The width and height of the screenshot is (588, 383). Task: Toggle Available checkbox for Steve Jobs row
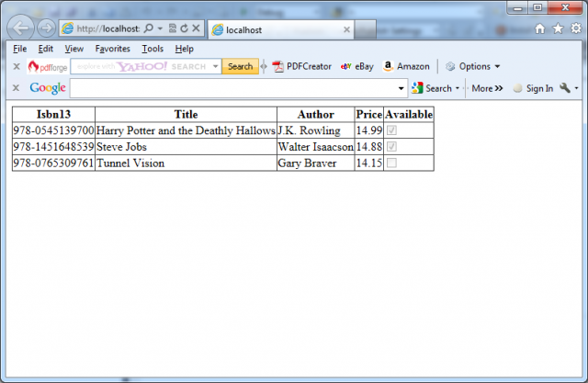tap(391, 147)
